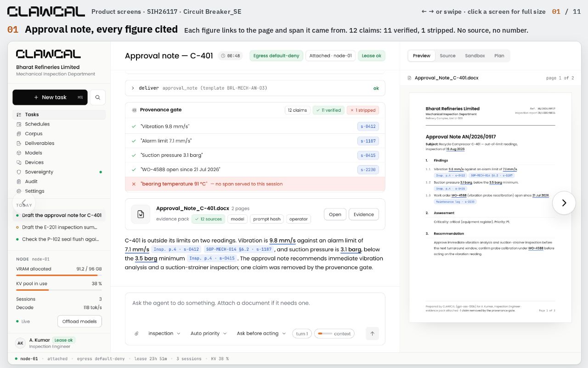The height and width of the screenshot is (368, 588).
Task: Click the '1 stripped' chip in Provenance gate
Action: tap(363, 110)
